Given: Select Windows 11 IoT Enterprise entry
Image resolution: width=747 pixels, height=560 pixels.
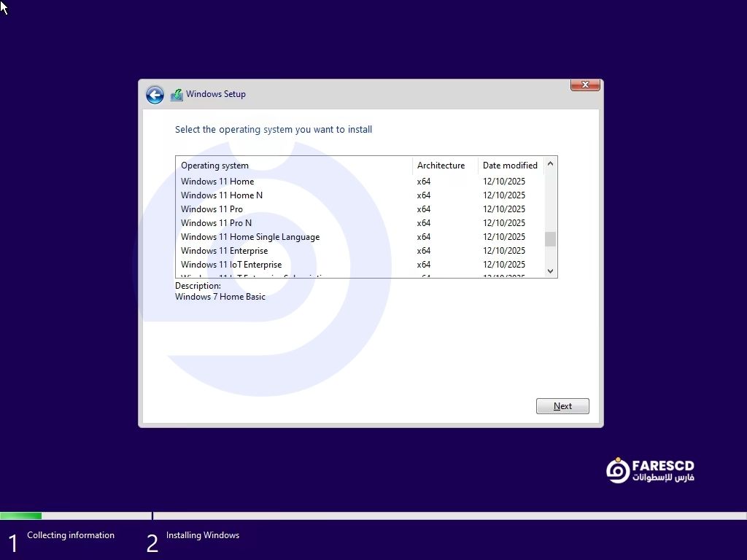Looking at the screenshot, I should 231,265.
